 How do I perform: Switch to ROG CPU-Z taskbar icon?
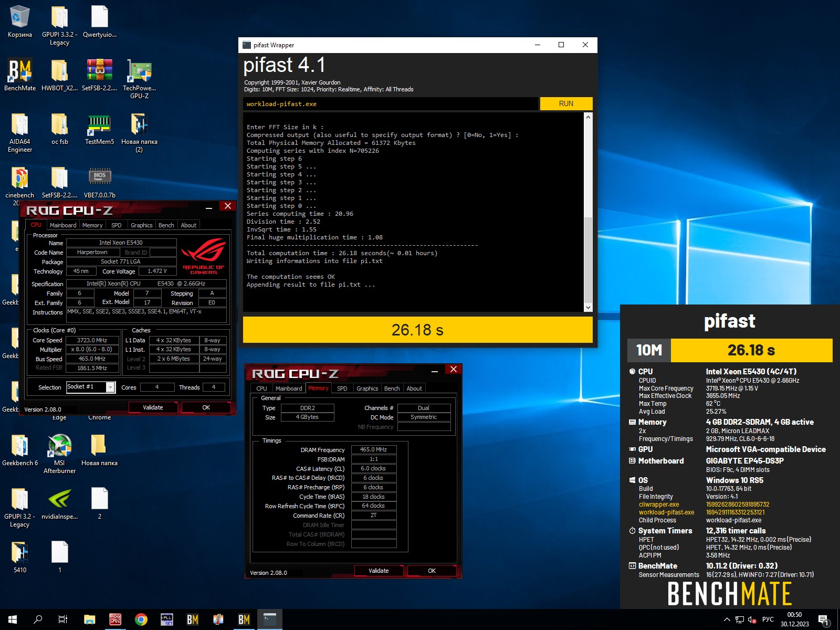(115, 619)
